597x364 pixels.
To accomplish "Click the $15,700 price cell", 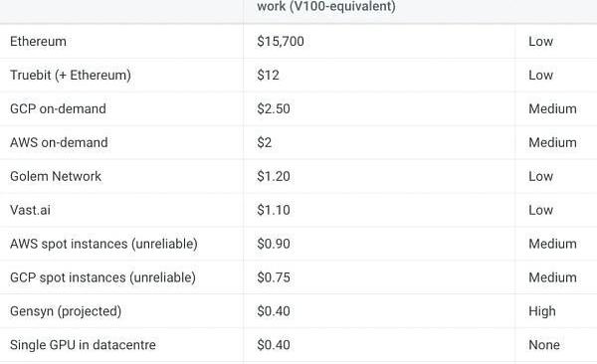I will pyautogui.click(x=281, y=41).
